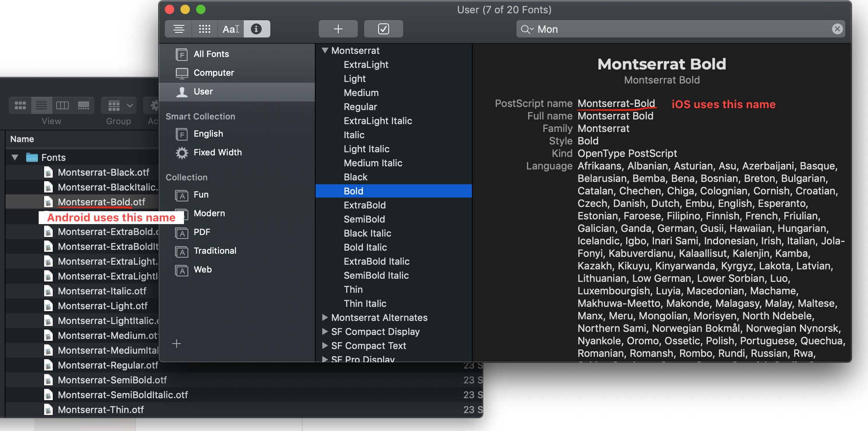Switch Font Book to sample preview mode
The image size is (868, 431).
[179, 29]
